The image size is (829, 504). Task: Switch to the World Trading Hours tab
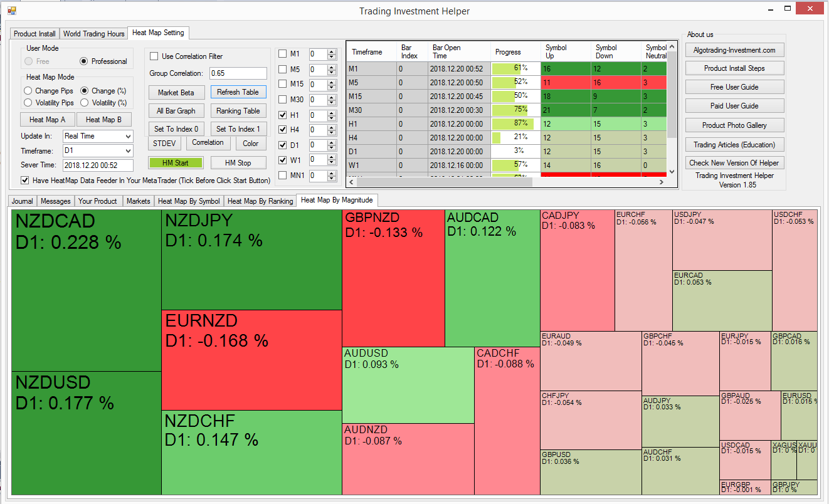(x=93, y=34)
